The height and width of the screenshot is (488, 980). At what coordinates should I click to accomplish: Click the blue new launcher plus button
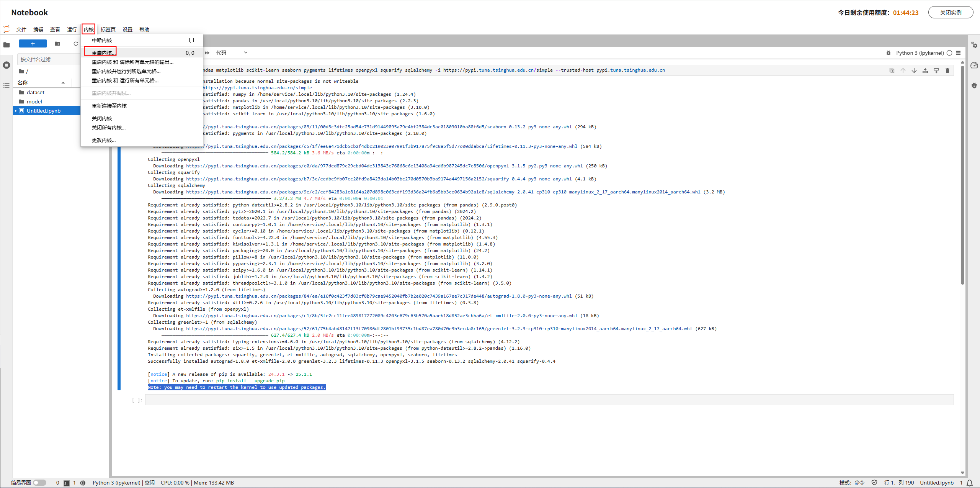33,44
